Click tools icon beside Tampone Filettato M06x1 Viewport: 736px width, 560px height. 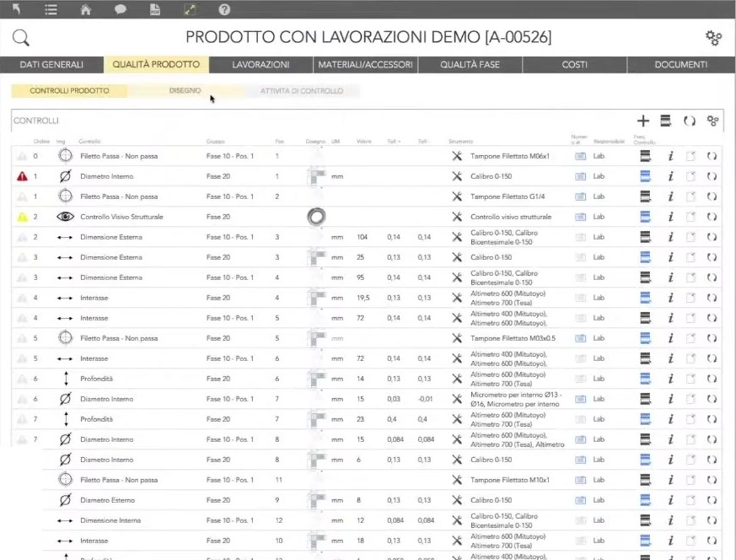tap(457, 156)
